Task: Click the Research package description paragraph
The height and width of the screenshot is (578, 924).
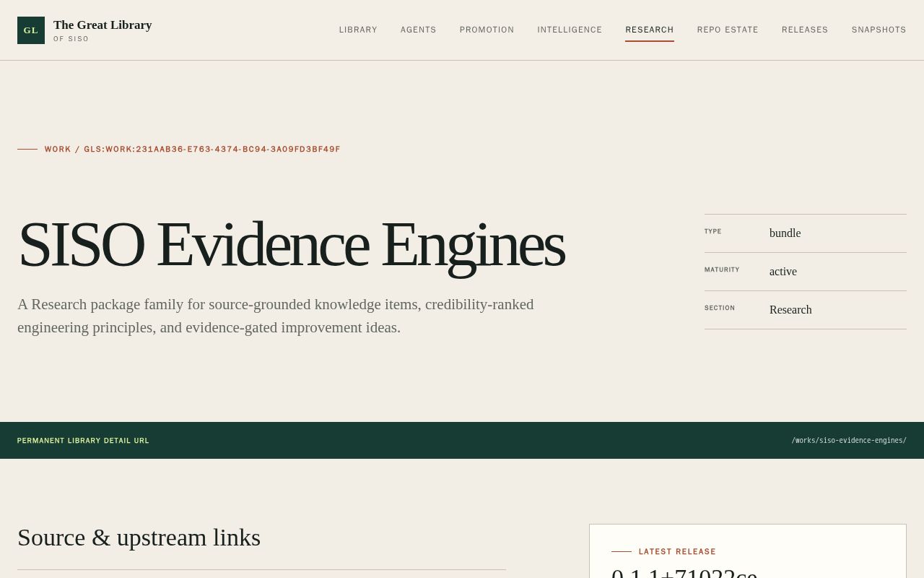Action: [x=276, y=316]
